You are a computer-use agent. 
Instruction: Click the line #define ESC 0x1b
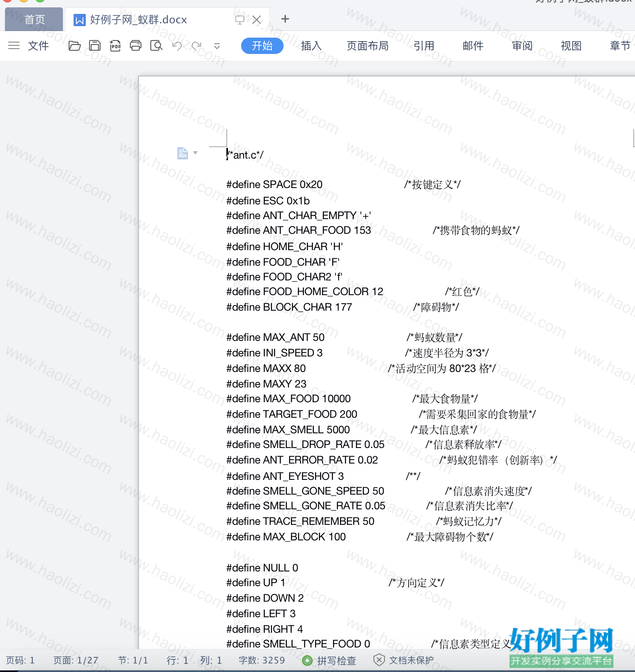[x=268, y=201]
